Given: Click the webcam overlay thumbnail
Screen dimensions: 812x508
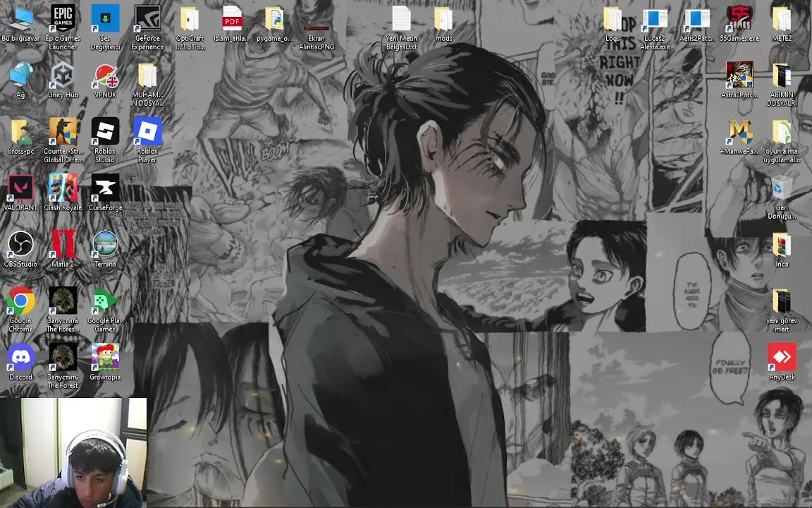Looking at the screenshot, I should click(73, 452).
